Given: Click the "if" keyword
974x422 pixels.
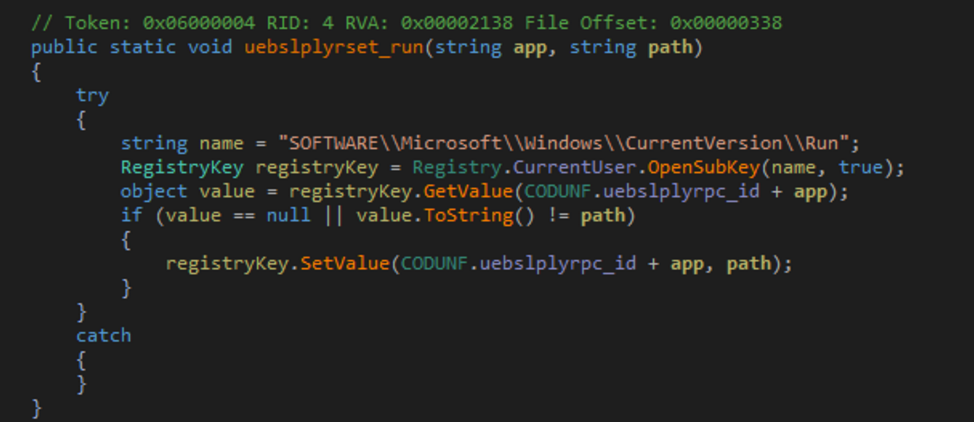Looking at the screenshot, I should click(x=131, y=216).
